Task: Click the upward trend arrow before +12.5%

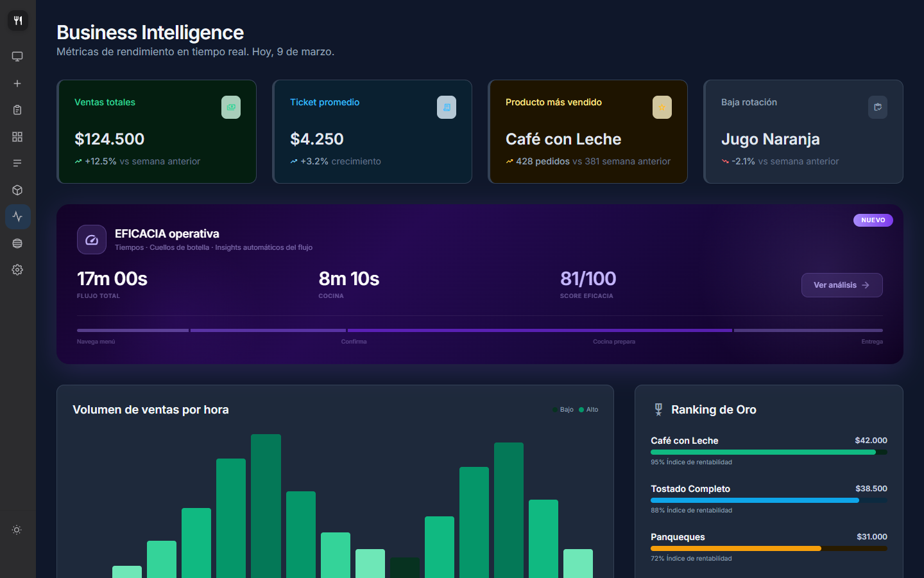Action: (x=78, y=161)
